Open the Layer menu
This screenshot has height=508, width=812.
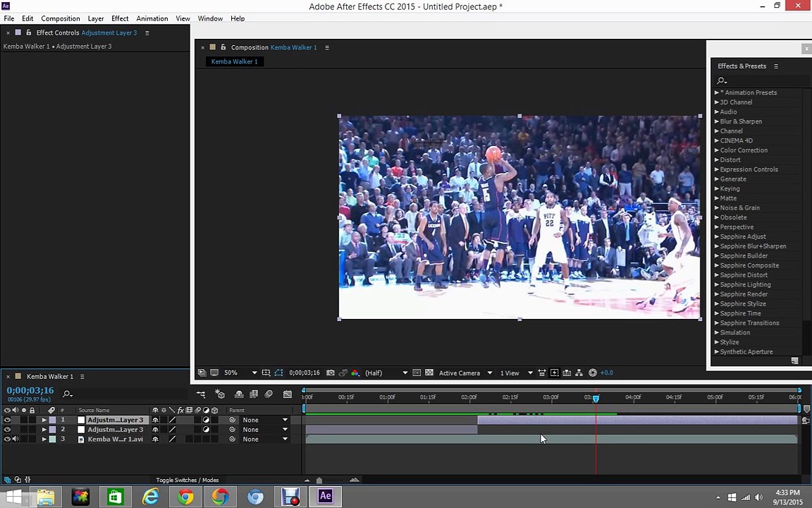tap(96, 18)
